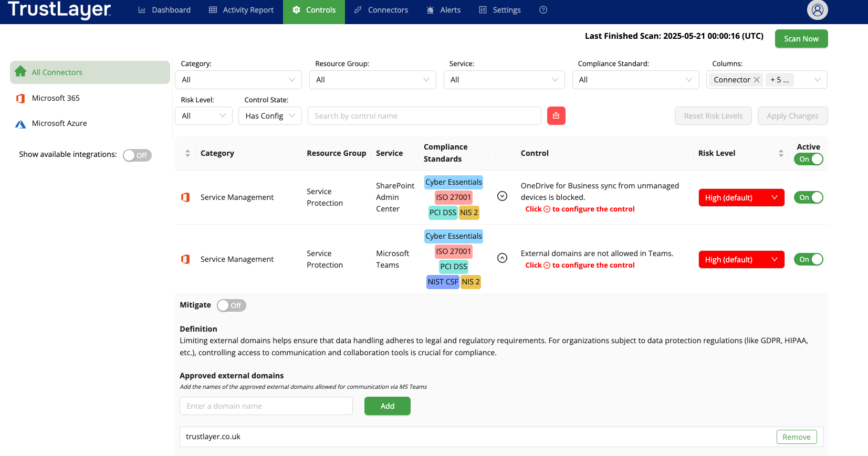Change risk level for Teams external domains control
The height and width of the screenshot is (456, 868).
point(741,259)
